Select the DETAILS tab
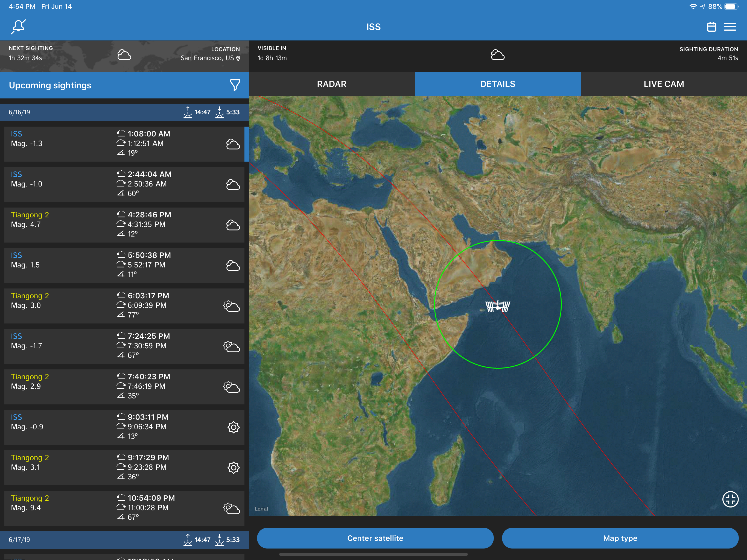The image size is (747, 560). (x=497, y=84)
